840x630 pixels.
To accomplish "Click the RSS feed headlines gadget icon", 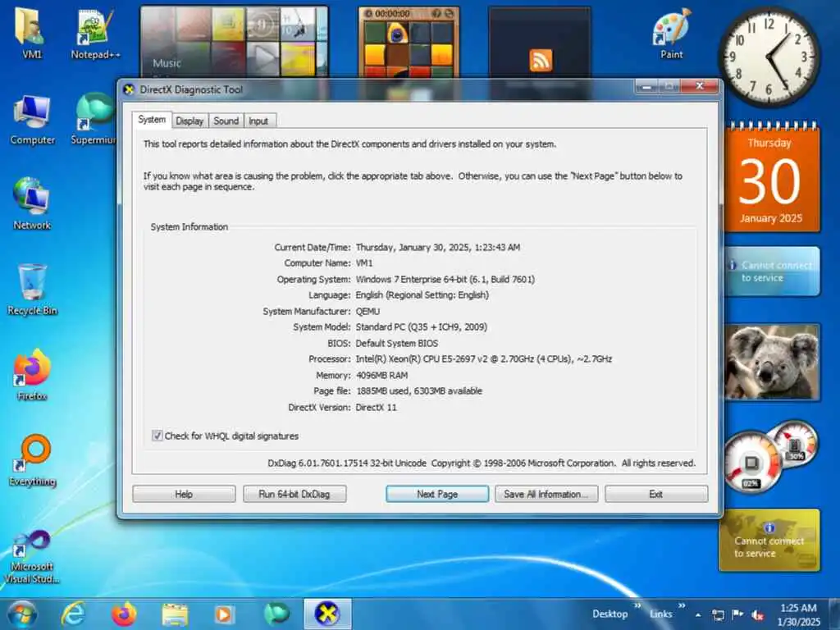I will pyautogui.click(x=541, y=60).
